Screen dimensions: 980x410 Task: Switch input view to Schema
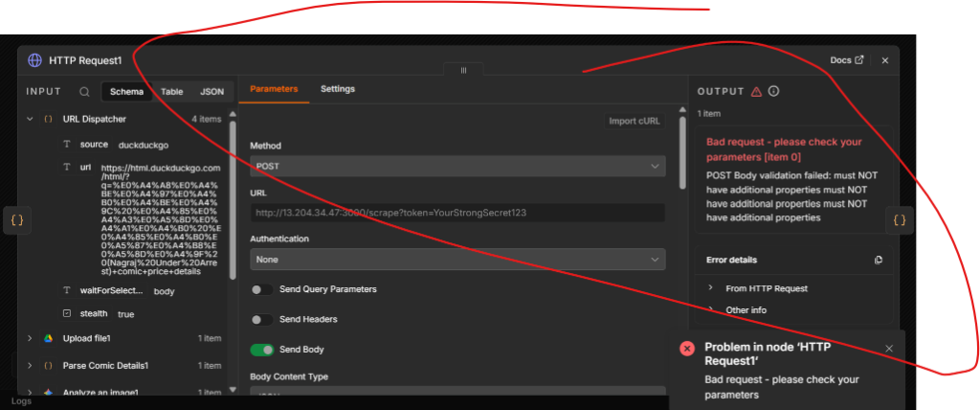pyautogui.click(x=127, y=92)
